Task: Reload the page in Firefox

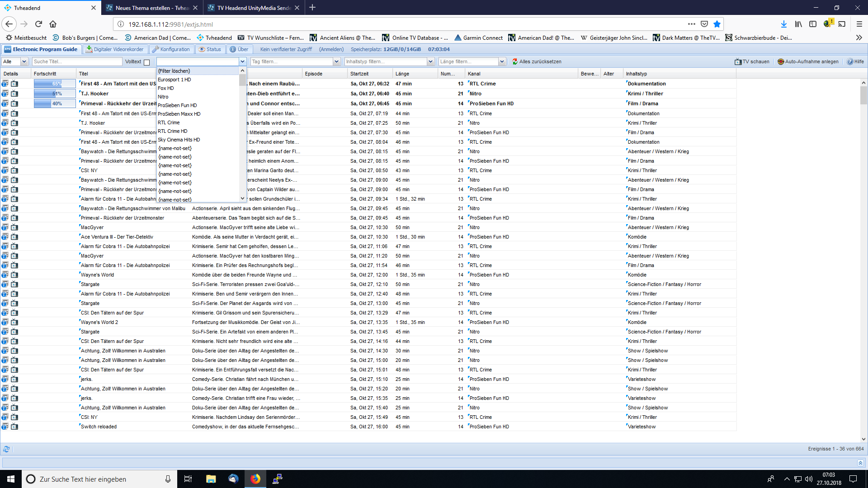Action: 38,24
